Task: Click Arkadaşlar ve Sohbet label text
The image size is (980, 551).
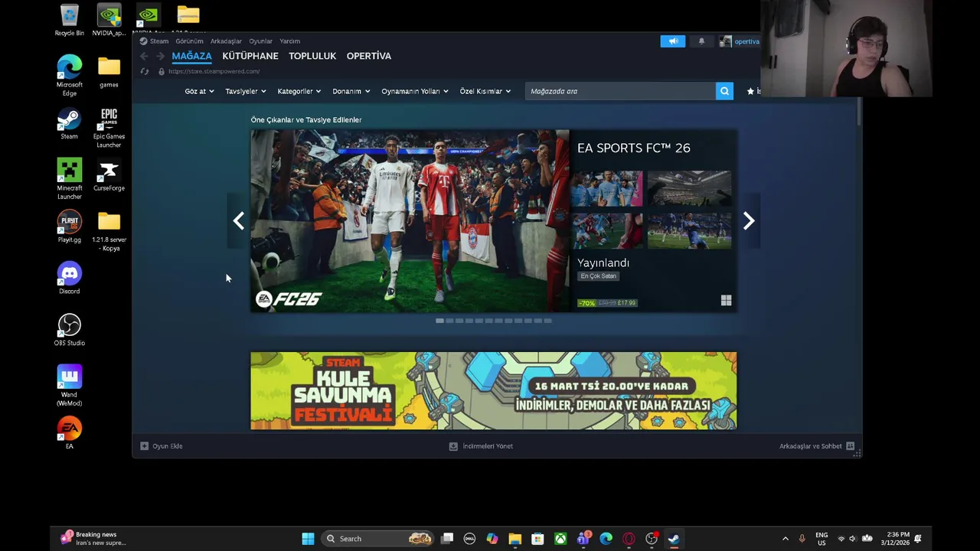Action: 811,446
